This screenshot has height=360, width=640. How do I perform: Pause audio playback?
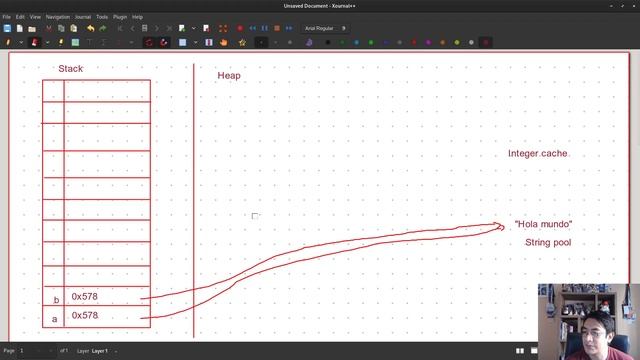265,28
